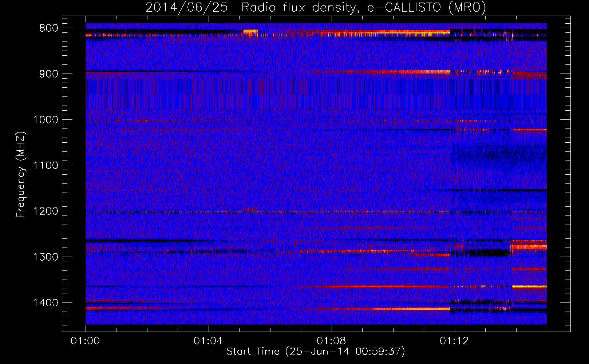
Task: Click the 01:08 time tick label
Action: pyautogui.click(x=331, y=341)
